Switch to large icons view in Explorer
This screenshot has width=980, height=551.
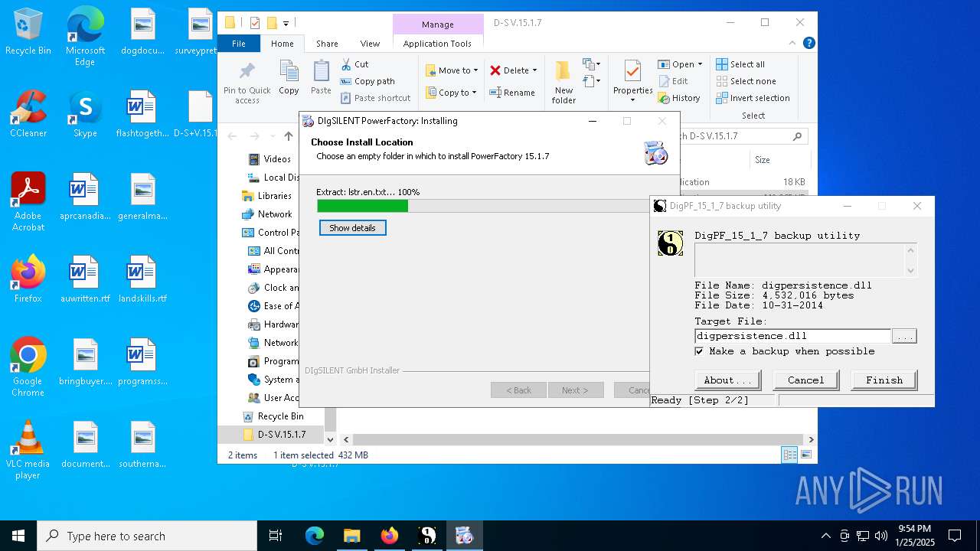[x=805, y=455]
